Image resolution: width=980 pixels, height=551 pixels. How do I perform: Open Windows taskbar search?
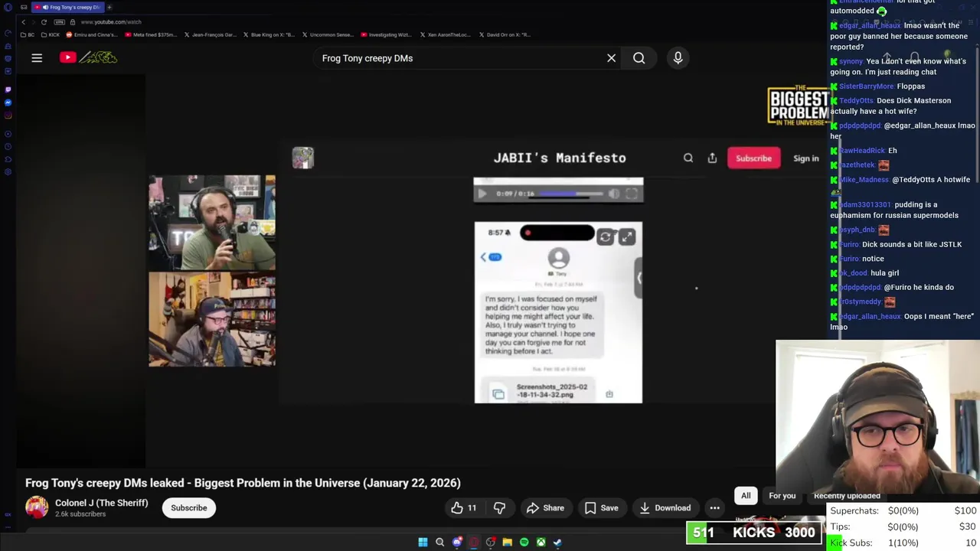click(439, 543)
